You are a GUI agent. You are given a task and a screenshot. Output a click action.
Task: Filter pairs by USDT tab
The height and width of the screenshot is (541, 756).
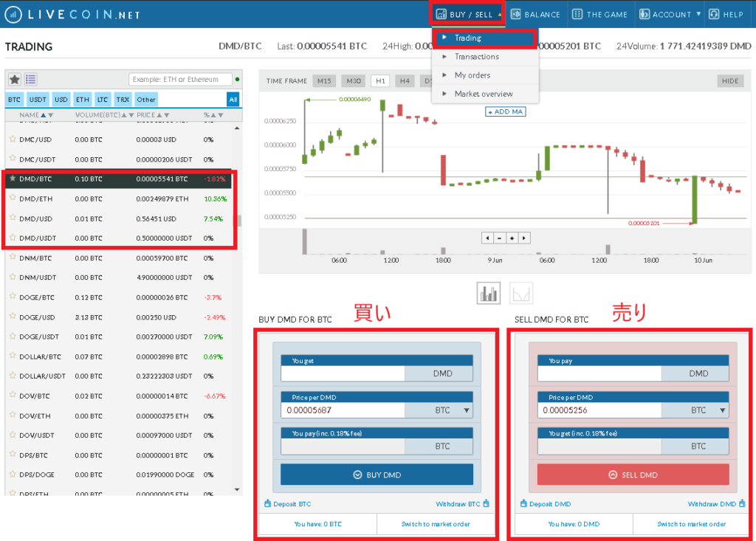tap(38, 100)
